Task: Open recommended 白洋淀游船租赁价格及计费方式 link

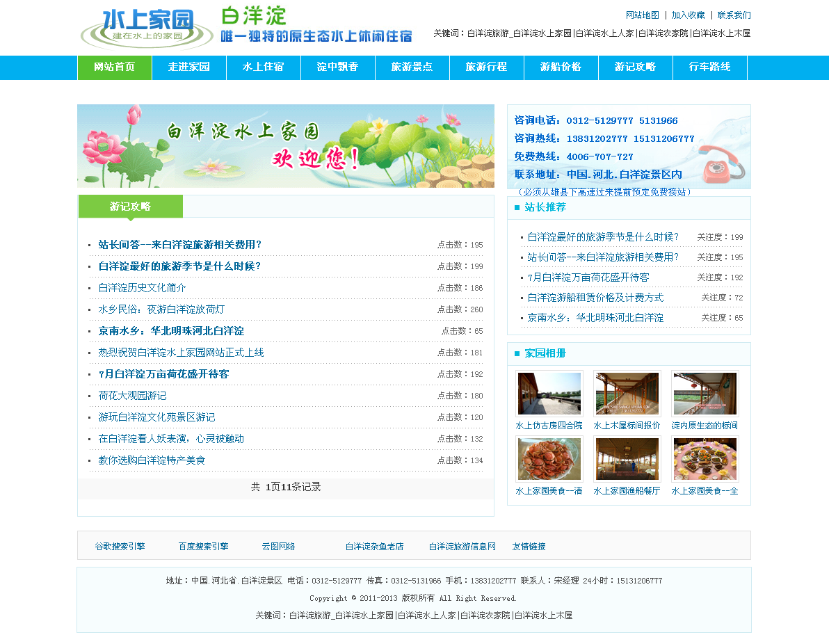Action: [595, 298]
